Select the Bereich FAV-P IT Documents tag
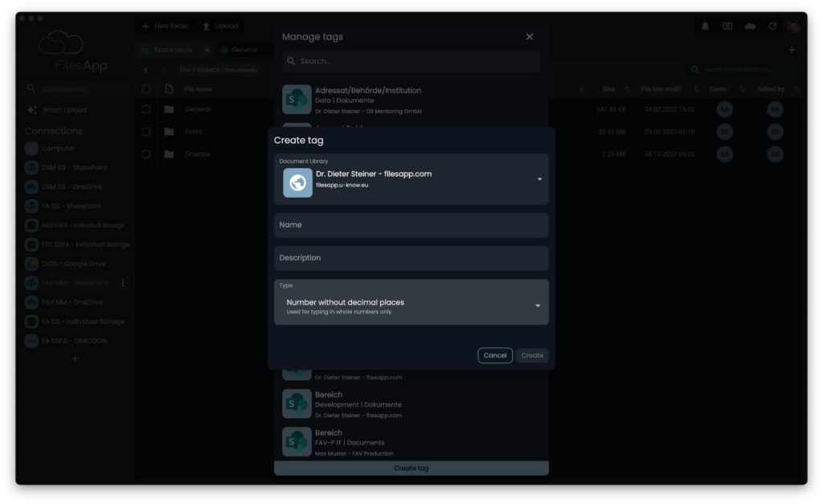This screenshot has height=504, width=823. pos(411,442)
